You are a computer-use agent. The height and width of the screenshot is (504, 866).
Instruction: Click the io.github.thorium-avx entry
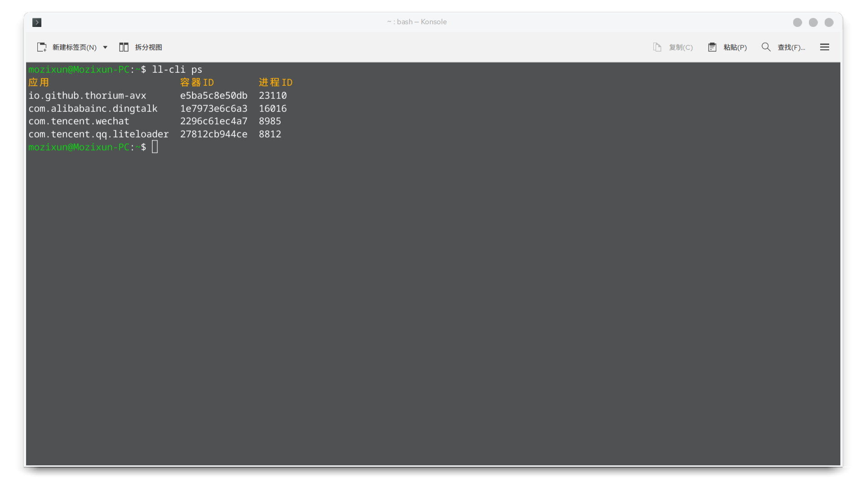point(87,96)
